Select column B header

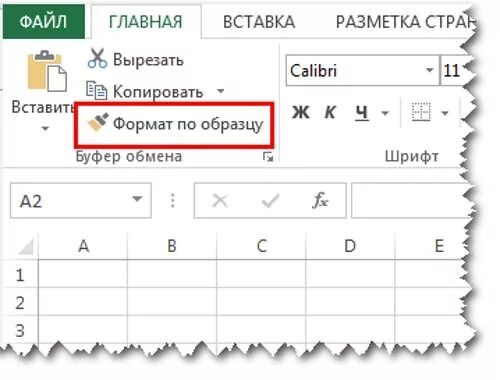[x=172, y=246]
